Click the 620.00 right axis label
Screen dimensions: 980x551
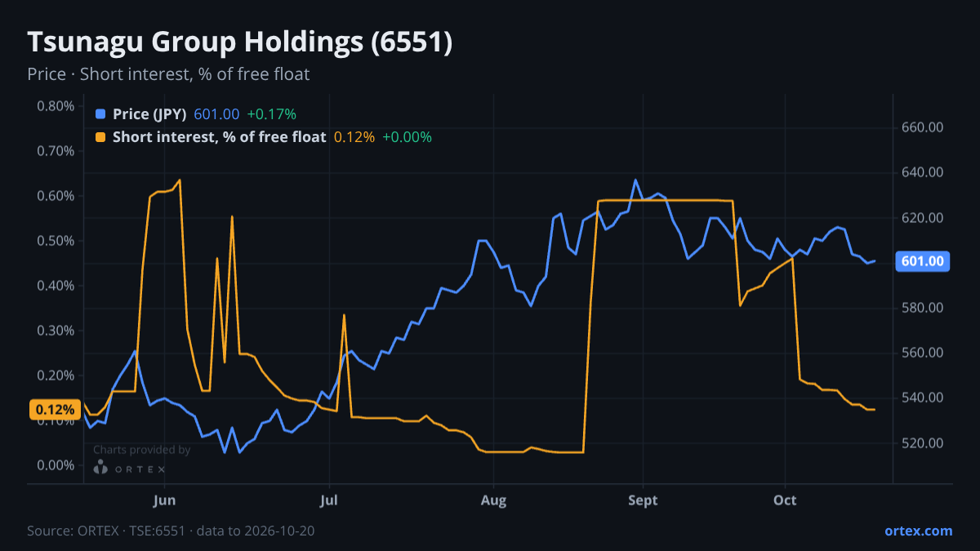923,218
